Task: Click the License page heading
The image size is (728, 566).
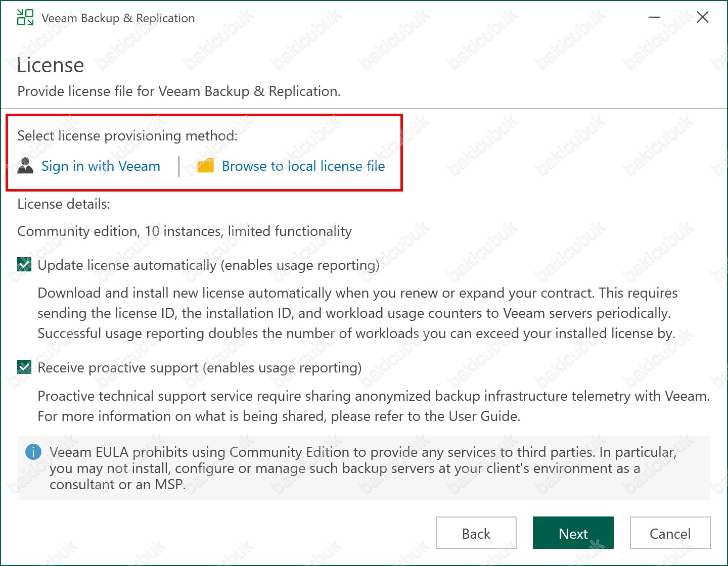Action: pos(51,66)
